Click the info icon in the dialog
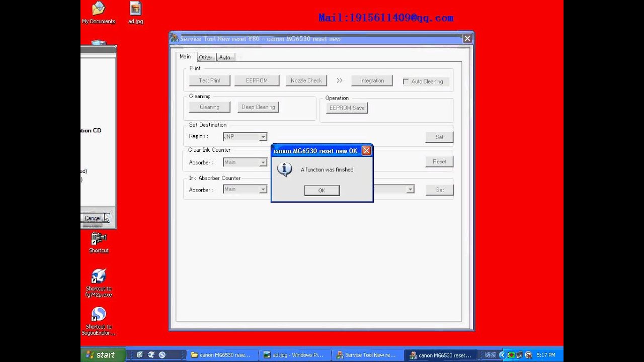This screenshot has width=644, height=362. [x=285, y=169]
